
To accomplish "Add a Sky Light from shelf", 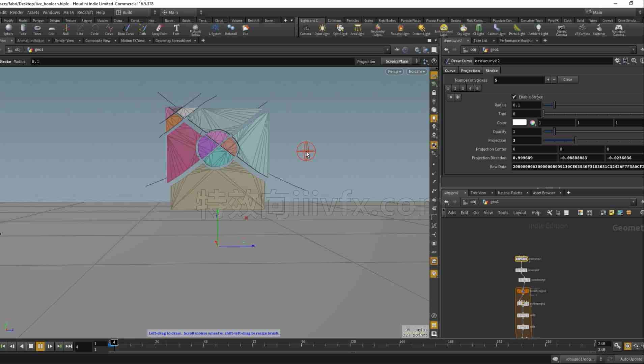I will pos(463,30).
